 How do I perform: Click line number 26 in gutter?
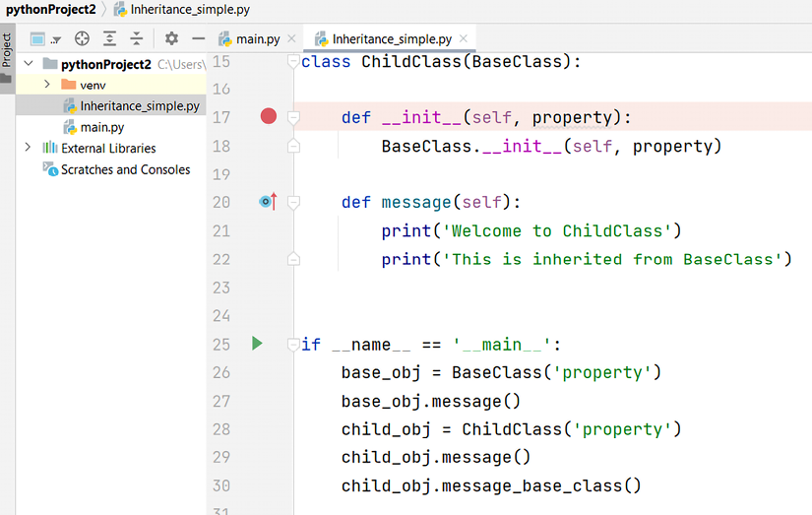[x=221, y=372]
